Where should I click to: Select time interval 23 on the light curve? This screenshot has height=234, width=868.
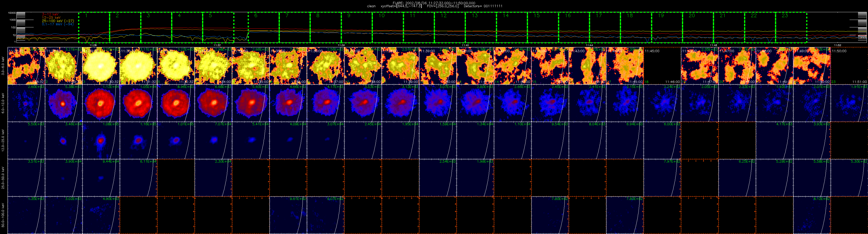coord(791,28)
